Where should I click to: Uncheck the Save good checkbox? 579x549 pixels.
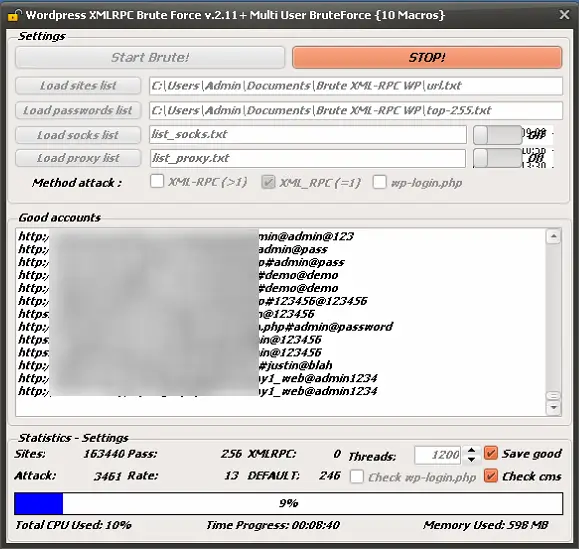pos(491,453)
